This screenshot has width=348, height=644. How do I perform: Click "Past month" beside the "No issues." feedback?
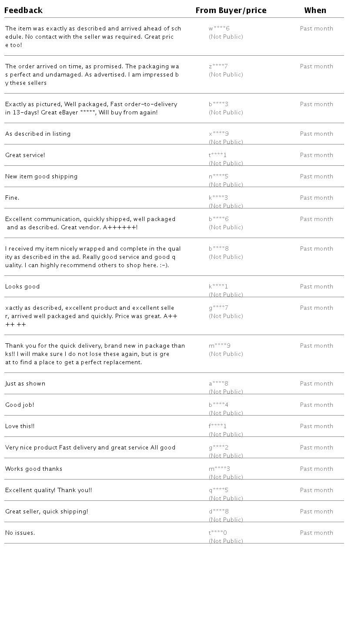coord(316,533)
